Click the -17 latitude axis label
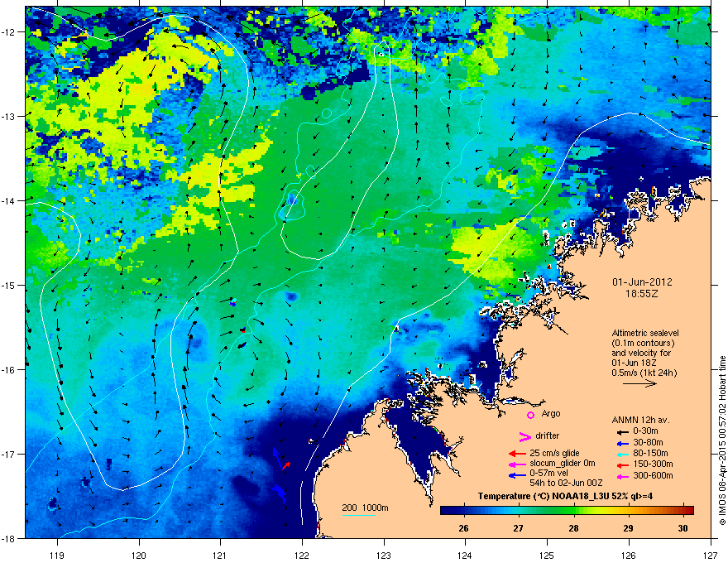The image size is (728, 563). click(10, 455)
